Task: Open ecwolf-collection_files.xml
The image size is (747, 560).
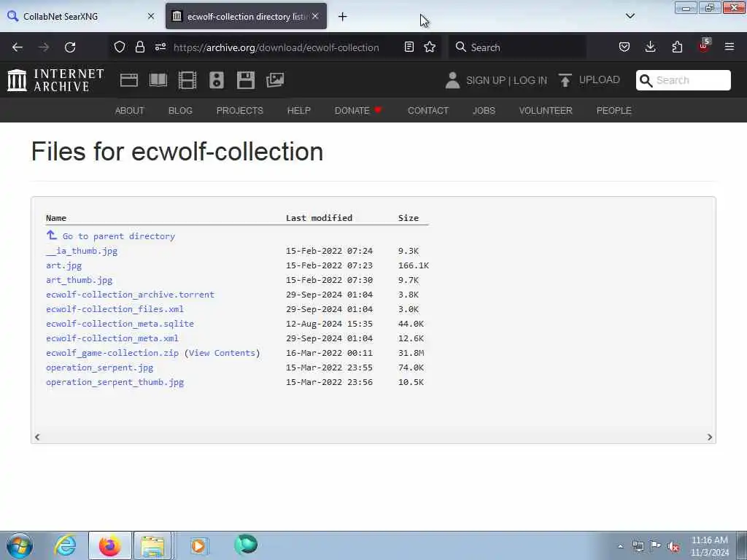Action: (x=115, y=309)
